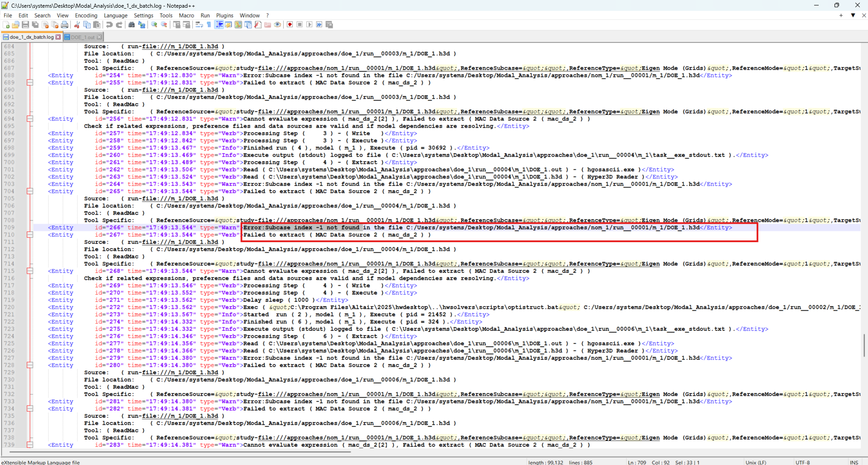Toggle file Monitoring eye icon

click(x=277, y=25)
